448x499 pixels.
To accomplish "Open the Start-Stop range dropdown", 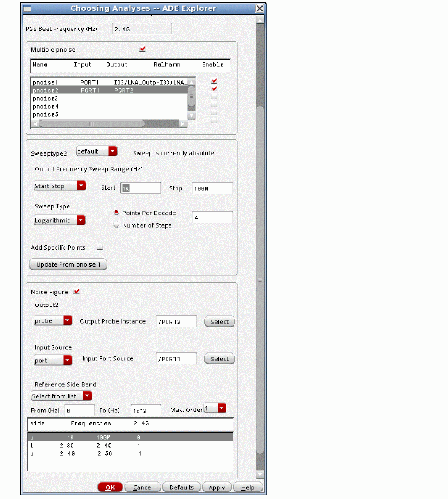I will coord(60,186).
